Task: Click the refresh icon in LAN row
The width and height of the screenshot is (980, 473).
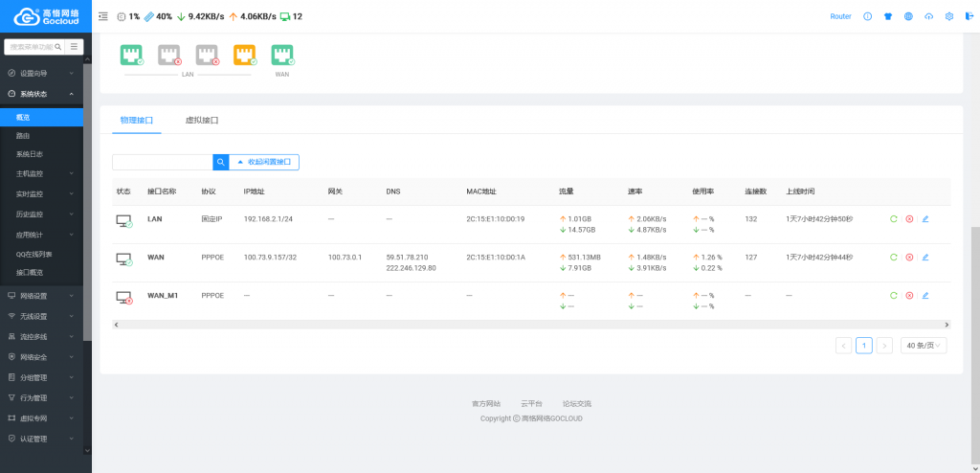Action: (x=893, y=219)
